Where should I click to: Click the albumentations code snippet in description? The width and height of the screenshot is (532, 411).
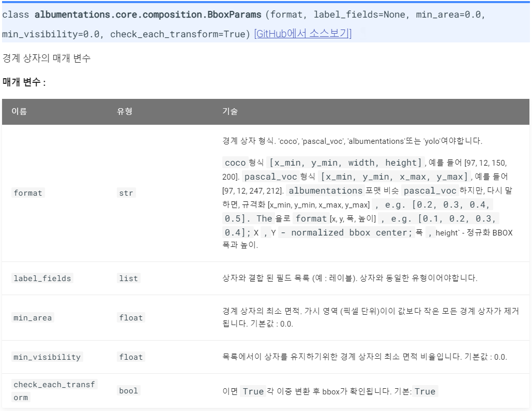click(x=325, y=190)
